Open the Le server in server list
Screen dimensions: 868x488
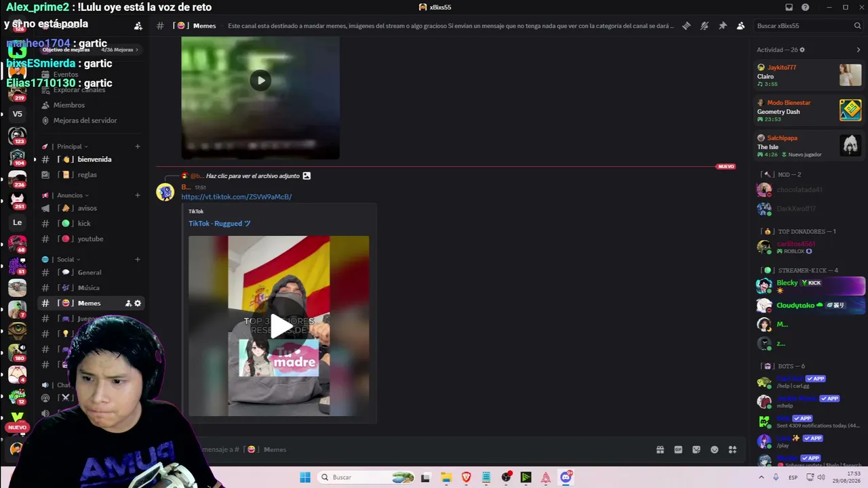(18, 222)
